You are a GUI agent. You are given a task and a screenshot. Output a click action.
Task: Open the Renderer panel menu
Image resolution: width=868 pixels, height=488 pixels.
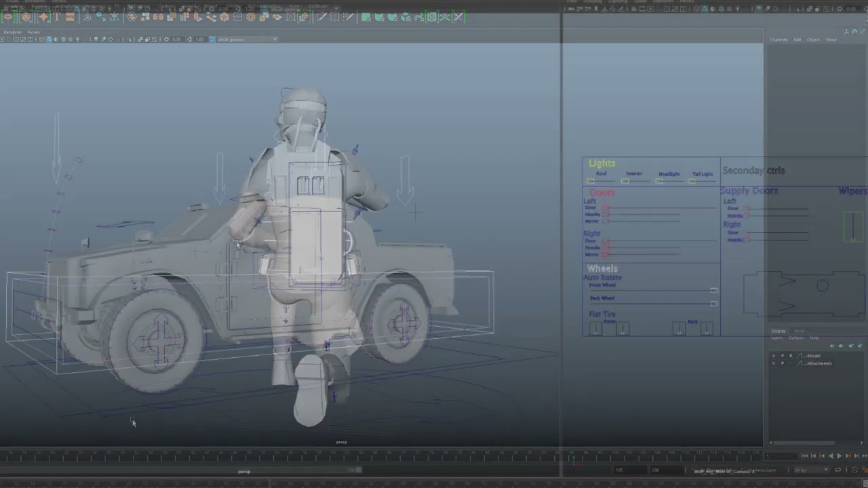pos(12,32)
